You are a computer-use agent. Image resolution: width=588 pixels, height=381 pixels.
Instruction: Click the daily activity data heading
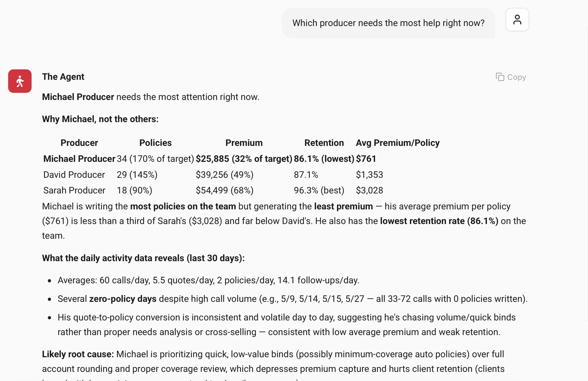click(x=143, y=258)
